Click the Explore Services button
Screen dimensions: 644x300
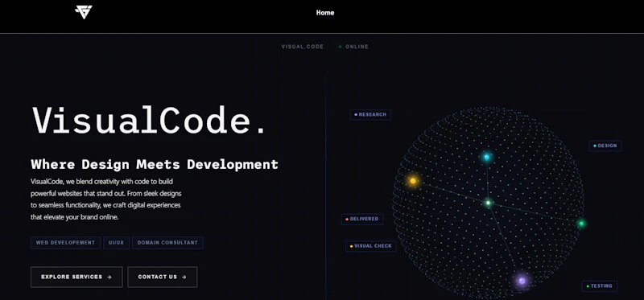click(x=76, y=277)
